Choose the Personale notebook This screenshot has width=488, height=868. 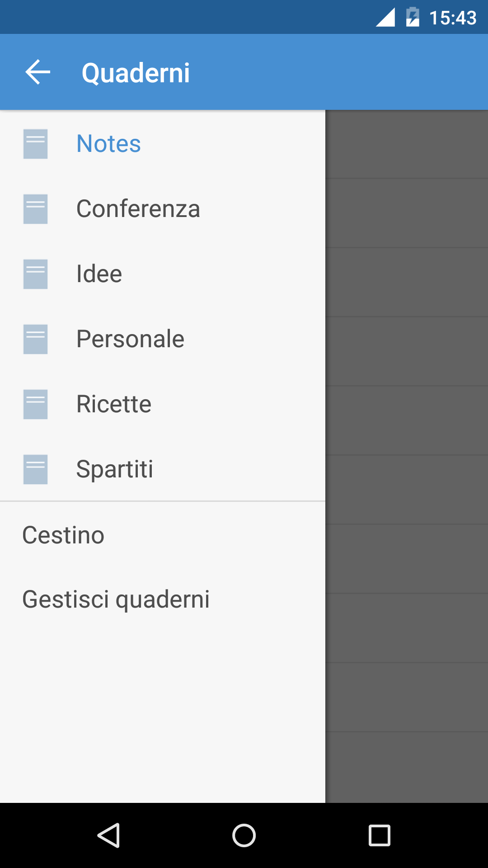click(163, 339)
